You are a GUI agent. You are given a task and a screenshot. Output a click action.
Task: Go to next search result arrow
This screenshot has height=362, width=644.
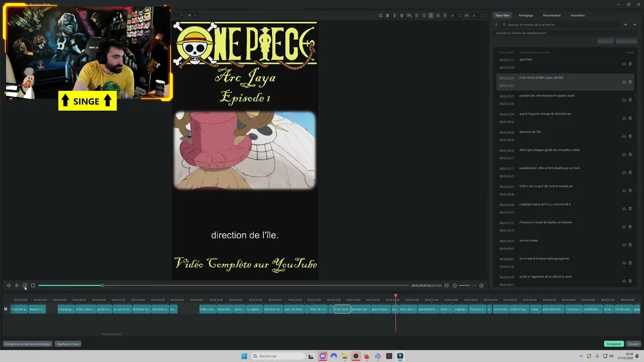point(634,24)
